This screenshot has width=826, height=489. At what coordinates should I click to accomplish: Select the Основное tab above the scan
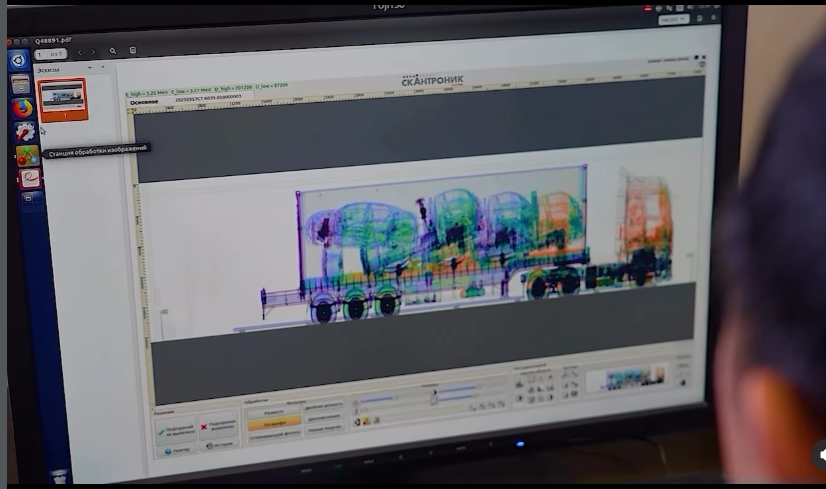pos(144,102)
